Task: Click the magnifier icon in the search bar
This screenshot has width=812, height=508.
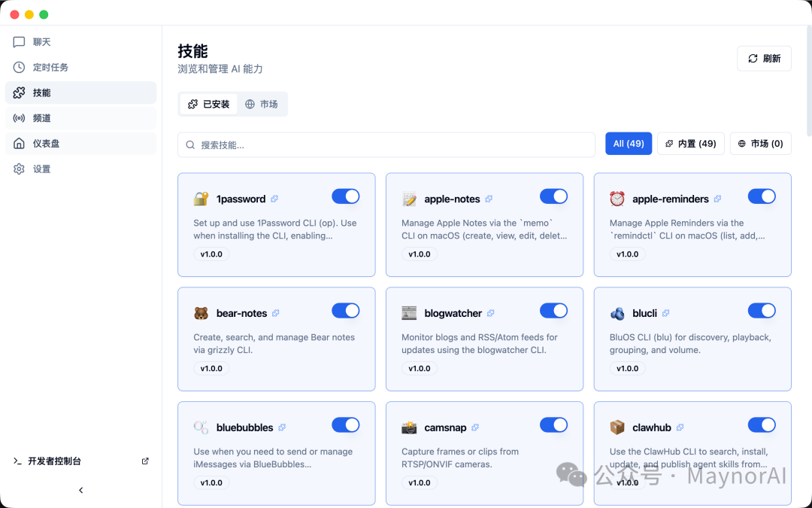Action: pos(190,144)
